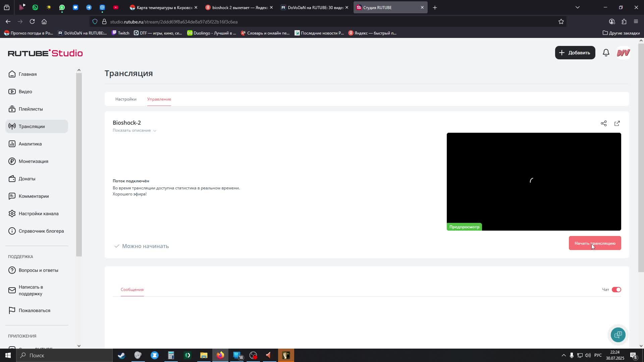Open Настройки канала in sidebar
Screen dimensions: 644x362
point(38,214)
